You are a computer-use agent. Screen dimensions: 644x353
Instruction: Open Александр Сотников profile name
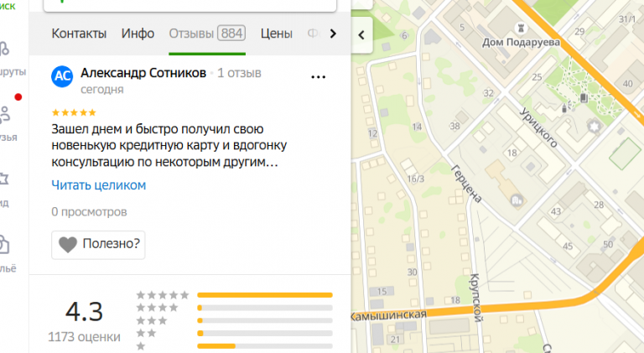143,73
